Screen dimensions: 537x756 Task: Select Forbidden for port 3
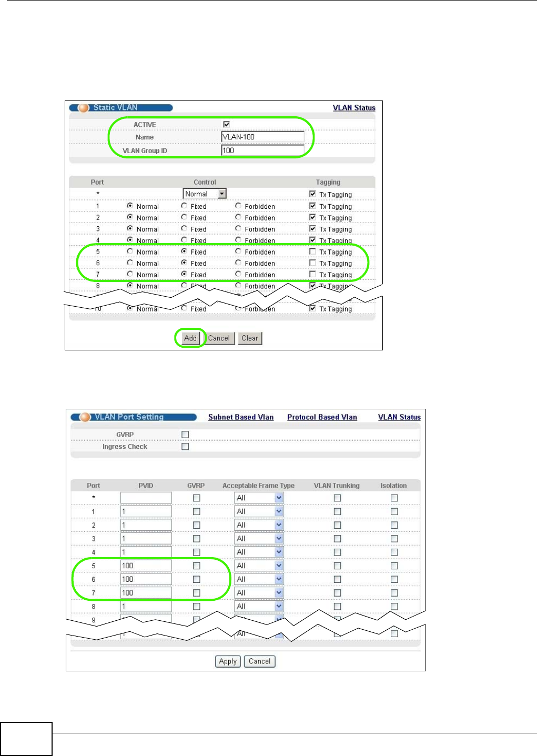click(238, 229)
